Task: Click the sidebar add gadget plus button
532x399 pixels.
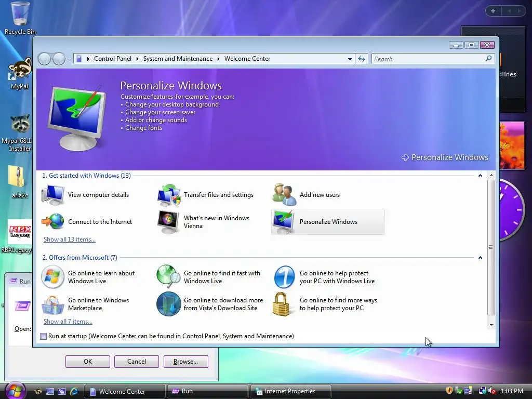Action: 493,11
